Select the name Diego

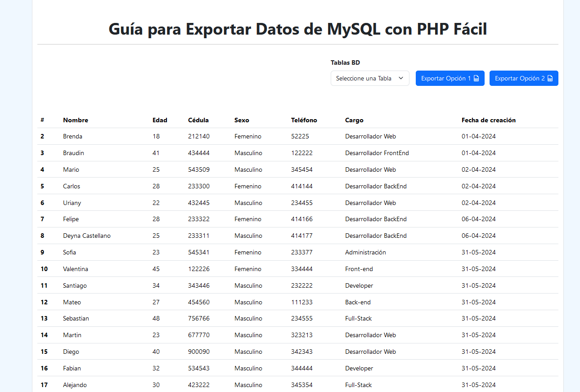(x=71, y=352)
